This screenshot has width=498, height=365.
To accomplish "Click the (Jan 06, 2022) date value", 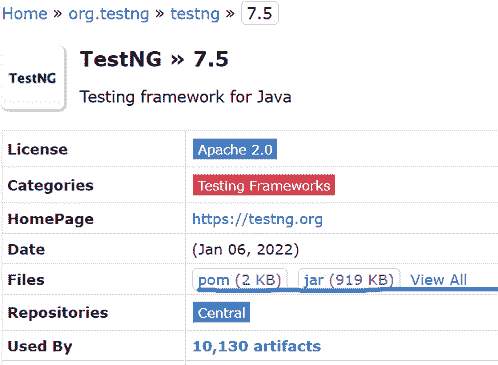I will [246, 250].
